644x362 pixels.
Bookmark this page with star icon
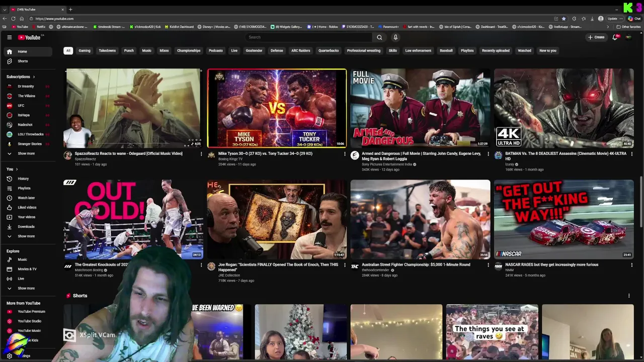coord(563,19)
